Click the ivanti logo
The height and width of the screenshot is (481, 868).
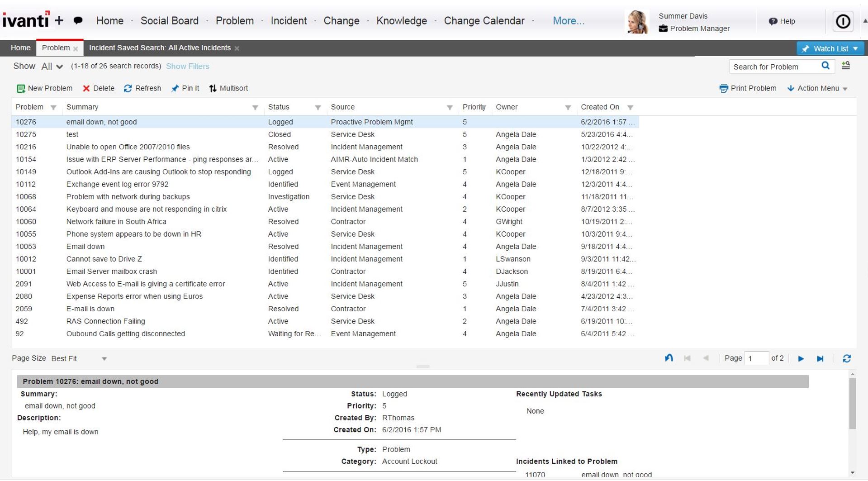point(26,20)
